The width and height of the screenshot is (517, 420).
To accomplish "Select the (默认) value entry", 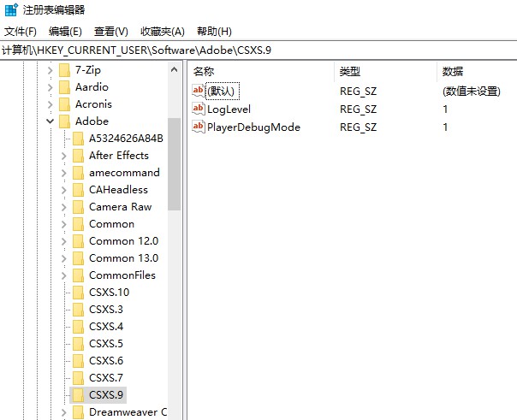I will pyautogui.click(x=223, y=91).
